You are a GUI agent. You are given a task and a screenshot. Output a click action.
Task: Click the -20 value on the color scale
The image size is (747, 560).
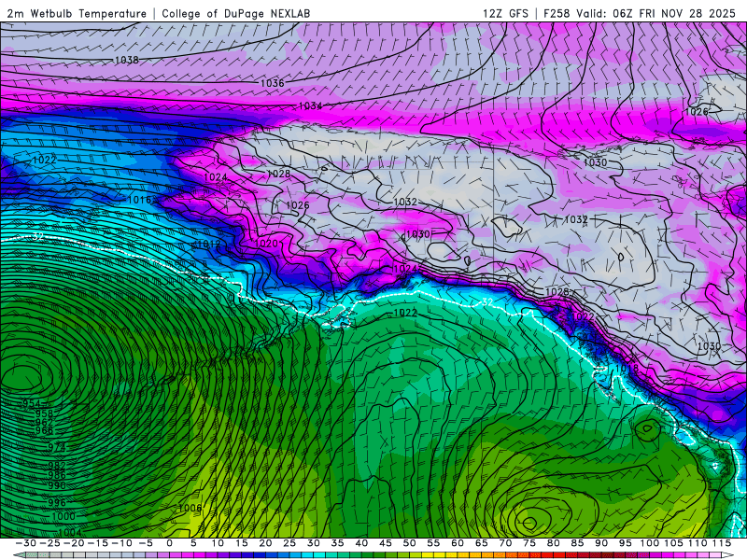[74, 543]
